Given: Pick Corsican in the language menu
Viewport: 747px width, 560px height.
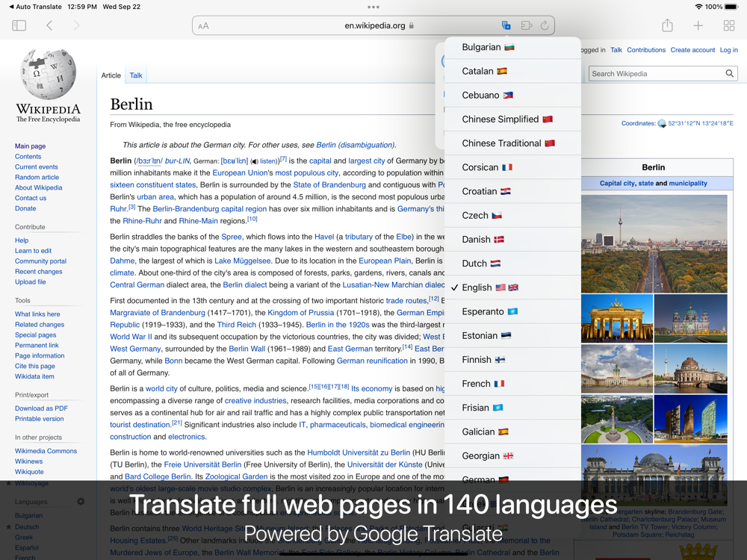Looking at the screenshot, I should pos(512,167).
